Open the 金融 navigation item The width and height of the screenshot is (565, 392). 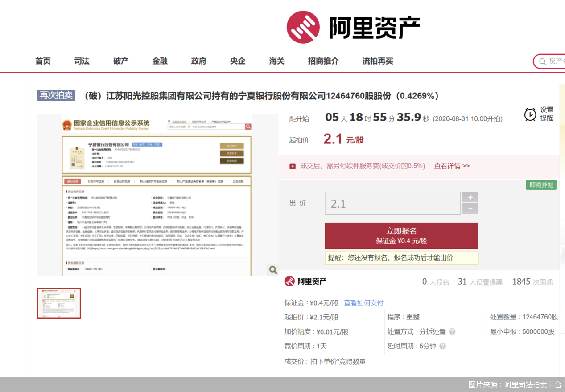coord(160,61)
